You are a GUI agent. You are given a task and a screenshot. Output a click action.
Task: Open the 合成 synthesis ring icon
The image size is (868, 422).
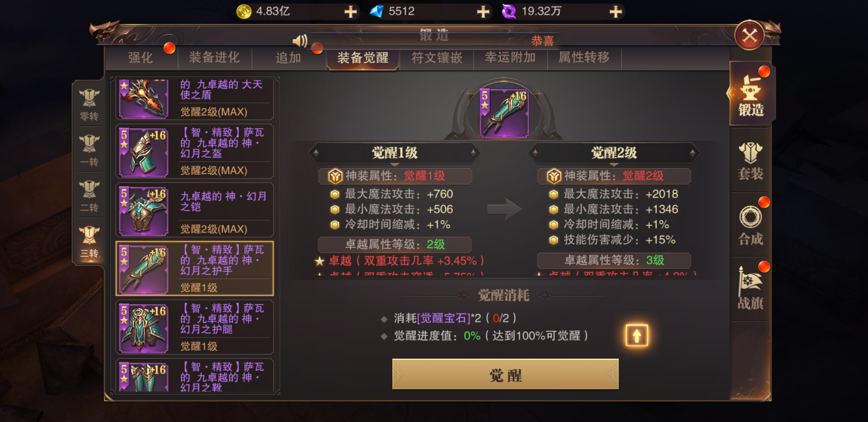(750, 225)
